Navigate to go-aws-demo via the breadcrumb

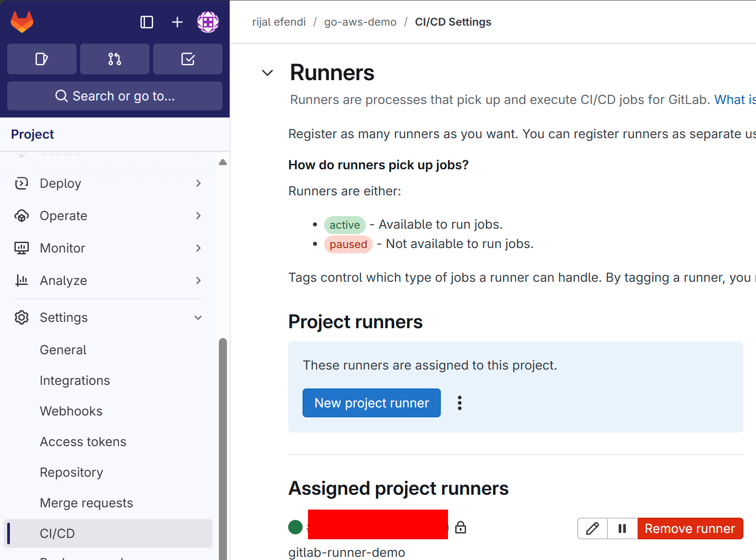click(359, 21)
